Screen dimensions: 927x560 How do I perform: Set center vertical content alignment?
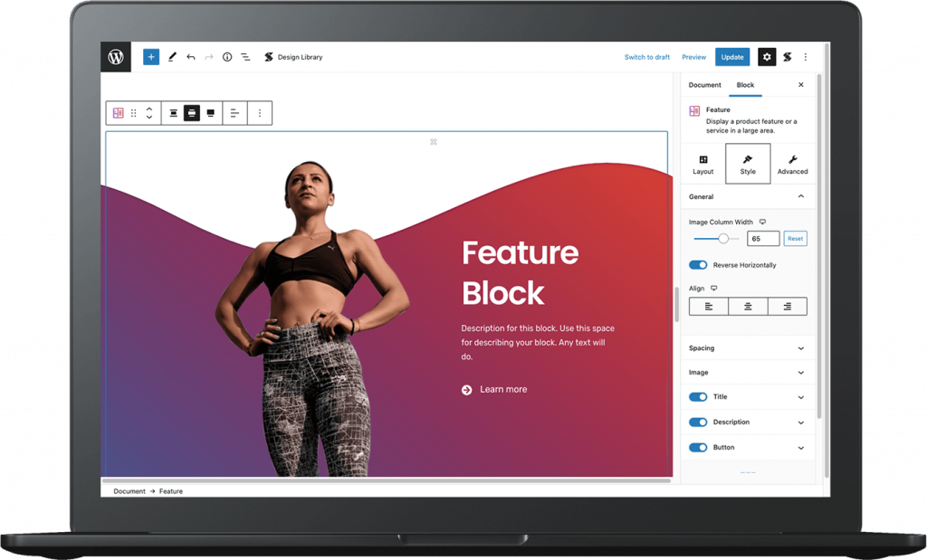click(192, 113)
